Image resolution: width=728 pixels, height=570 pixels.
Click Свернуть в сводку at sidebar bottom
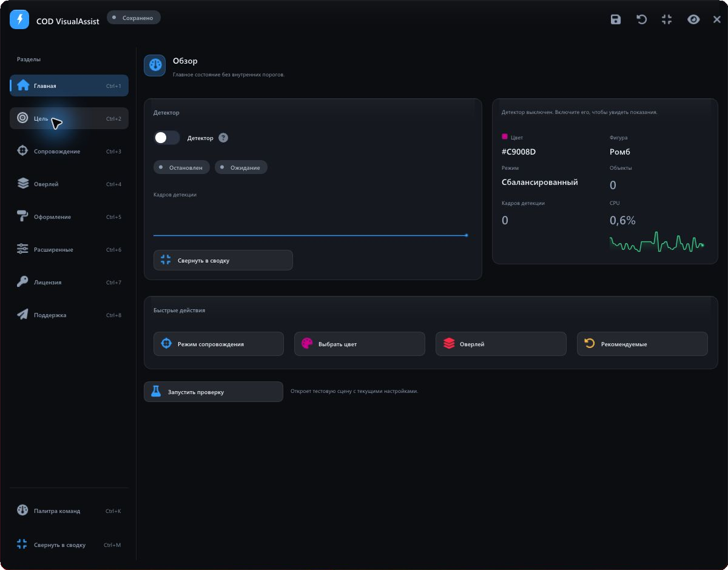pyautogui.click(x=69, y=545)
